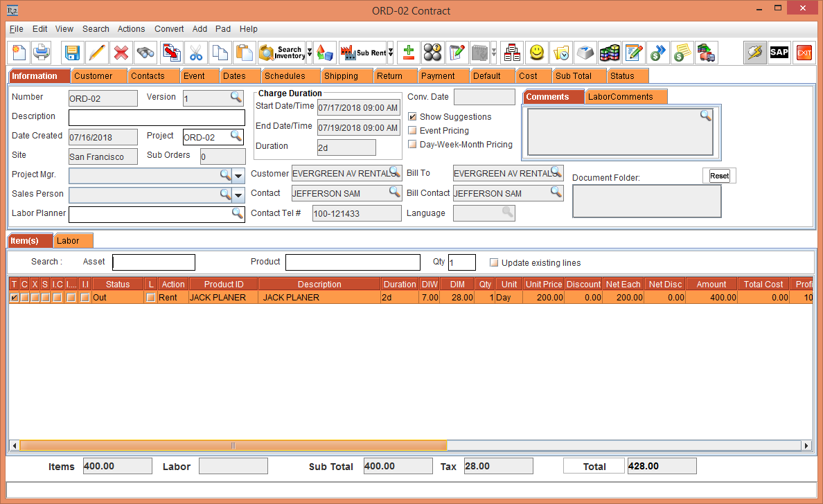This screenshot has height=504, width=823.
Task: Switch to the LaborComments panel
Action: click(x=624, y=96)
